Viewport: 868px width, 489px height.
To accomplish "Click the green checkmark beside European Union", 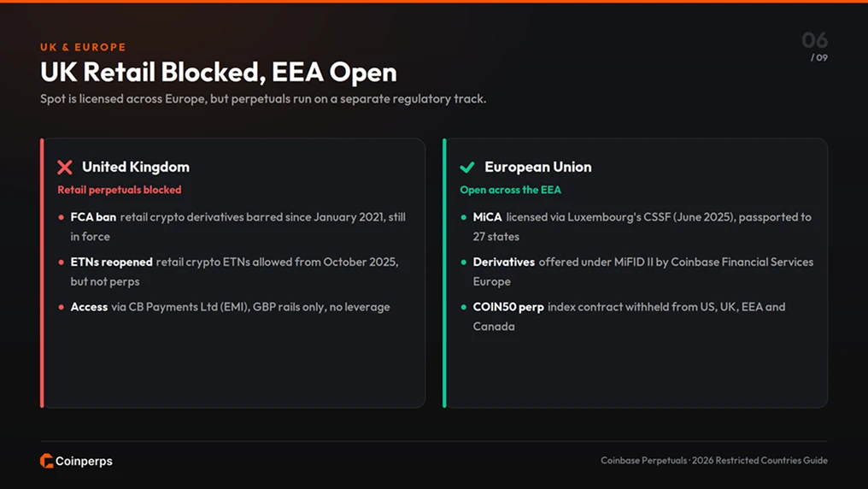I will (467, 168).
